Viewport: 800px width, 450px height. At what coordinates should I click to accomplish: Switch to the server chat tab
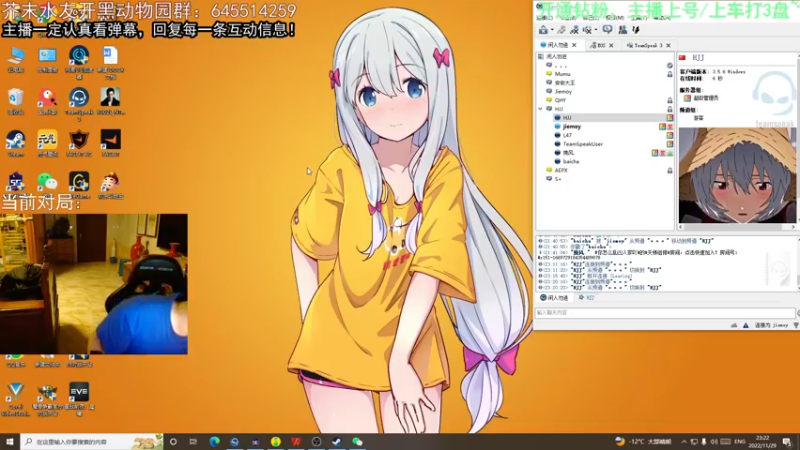coord(554,297)
